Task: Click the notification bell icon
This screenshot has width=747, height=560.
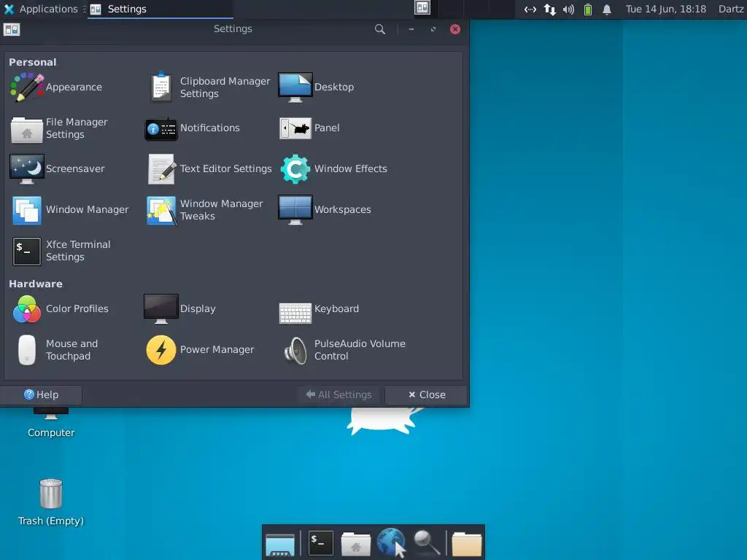Action: [607, 9]
